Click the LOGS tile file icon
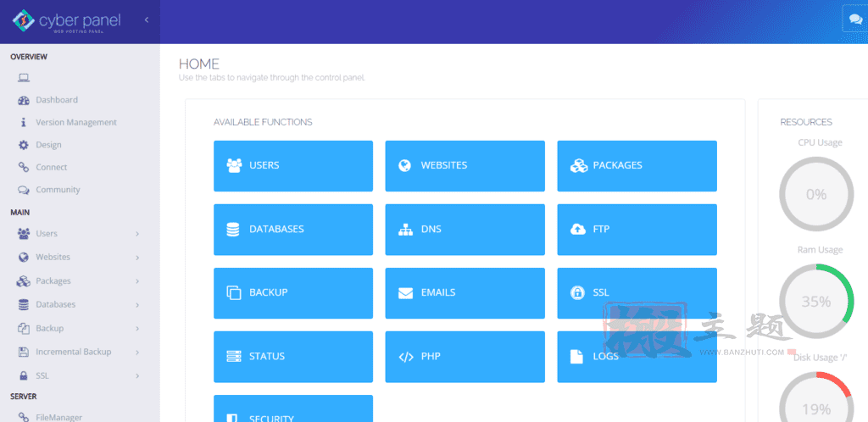868x422 pixels. [x=576, y=357]
